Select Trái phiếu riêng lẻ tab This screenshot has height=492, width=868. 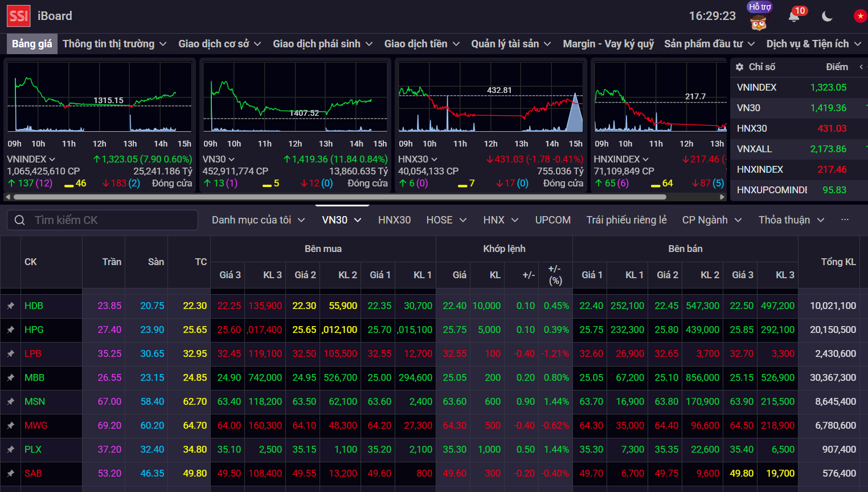pos(627,220)
